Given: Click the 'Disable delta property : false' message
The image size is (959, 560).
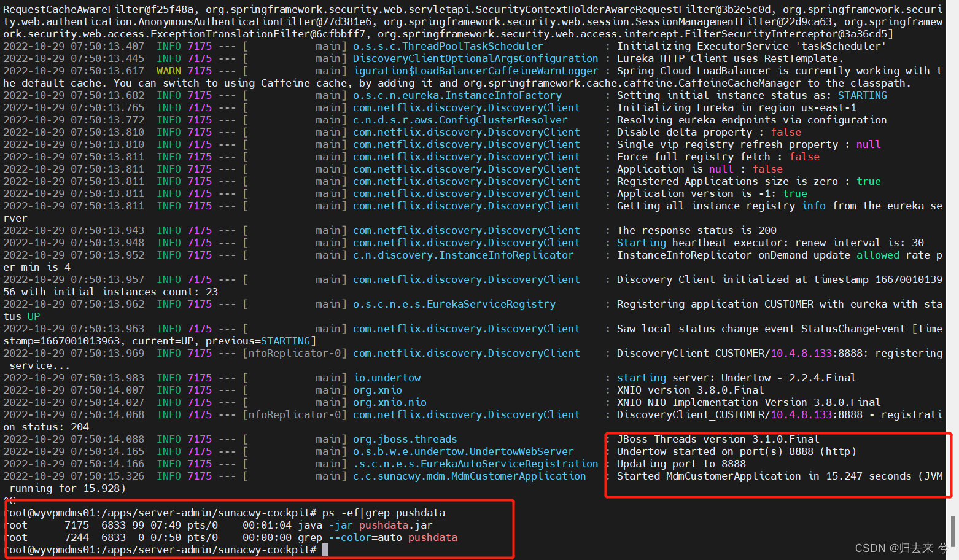Looking at the screenshot, I should point(709,133).
